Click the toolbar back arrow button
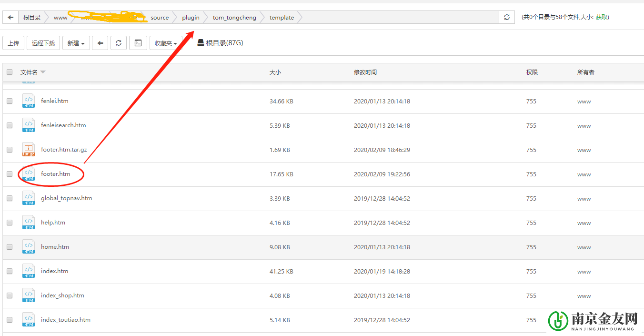The width and height of the screenshot is (644, 336). pos(100,43)
